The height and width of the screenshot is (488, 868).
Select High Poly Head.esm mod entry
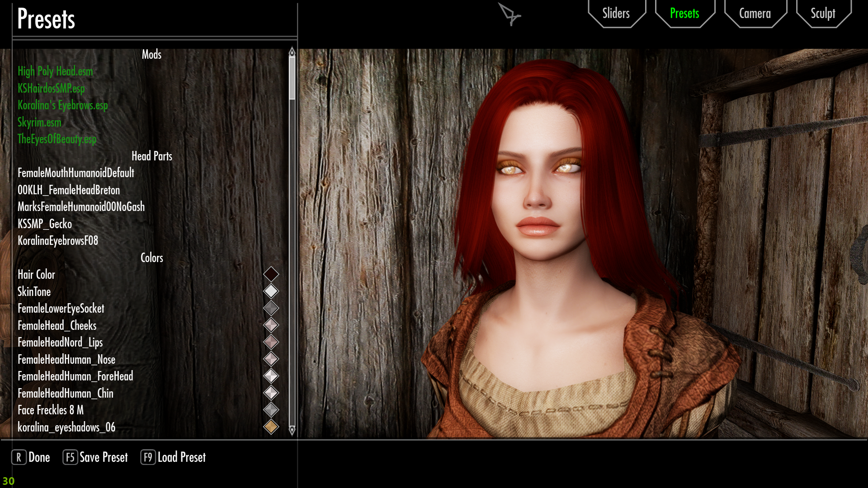tap(55, 71)
